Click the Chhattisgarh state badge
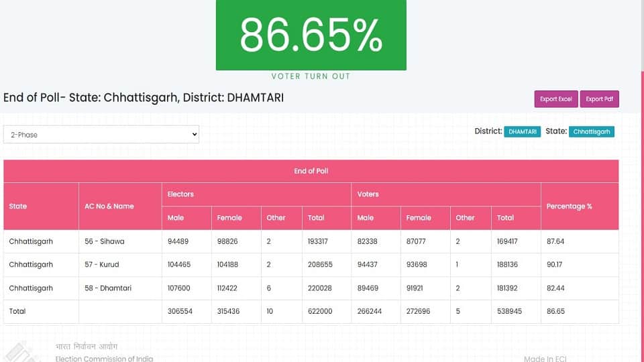 tap(592, 132)
